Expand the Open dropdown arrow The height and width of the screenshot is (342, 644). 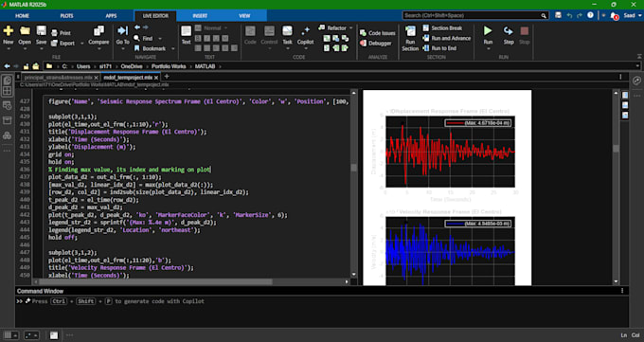tap(25, 49)
